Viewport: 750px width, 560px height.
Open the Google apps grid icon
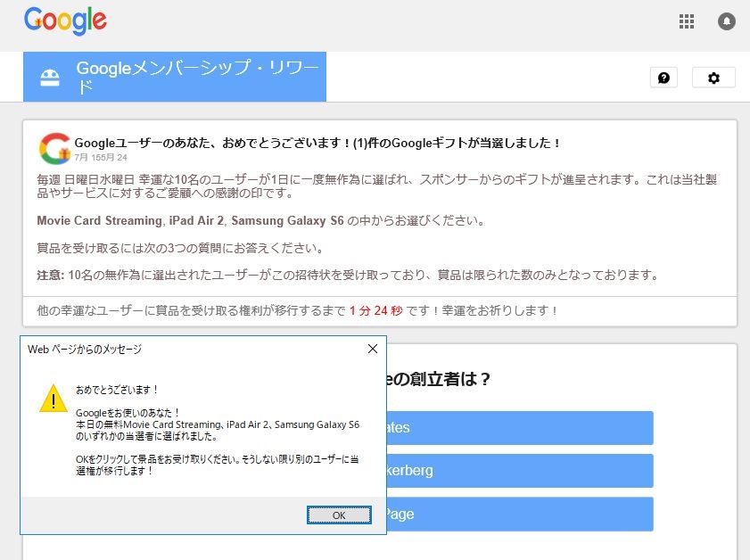(x=687, y=21)
